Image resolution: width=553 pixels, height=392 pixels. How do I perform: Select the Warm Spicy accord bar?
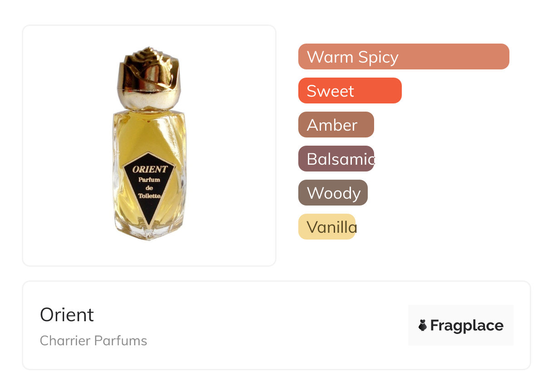(403, 57)
